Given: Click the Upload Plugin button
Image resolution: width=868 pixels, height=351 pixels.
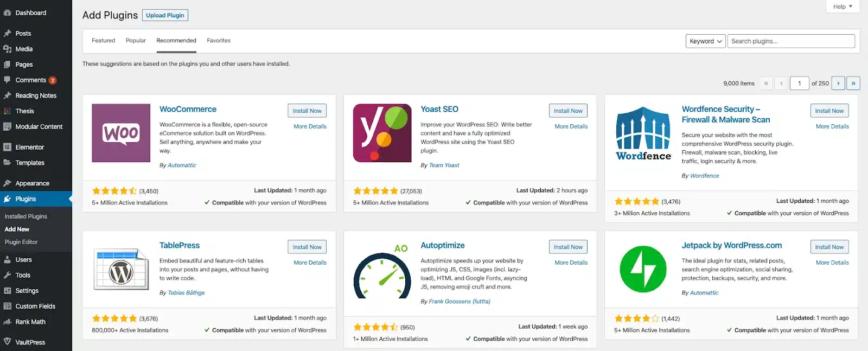Looking at the screenshot, I should pyautogui.click(x=165, y=15).
